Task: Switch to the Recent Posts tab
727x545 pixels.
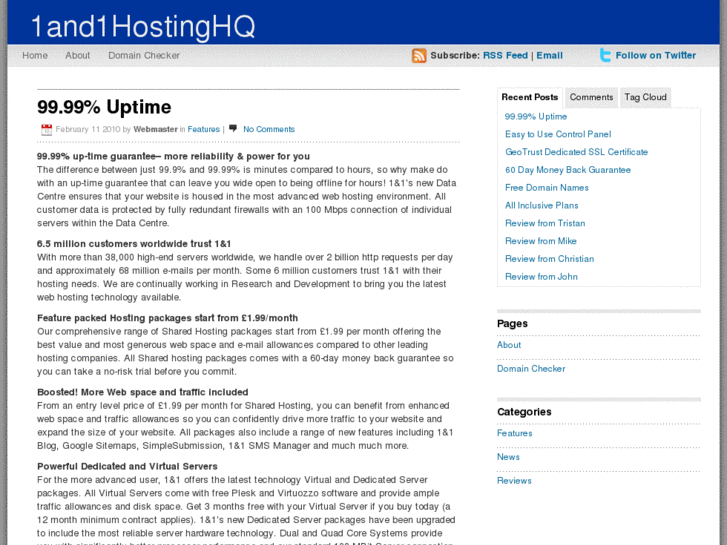Action: tap(529, 97)
